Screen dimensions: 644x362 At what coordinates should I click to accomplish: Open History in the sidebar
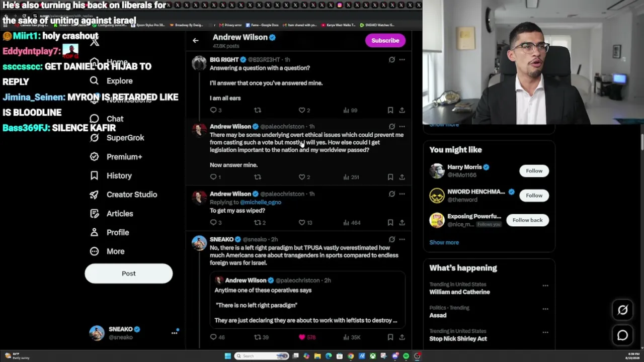click(111, 175)
